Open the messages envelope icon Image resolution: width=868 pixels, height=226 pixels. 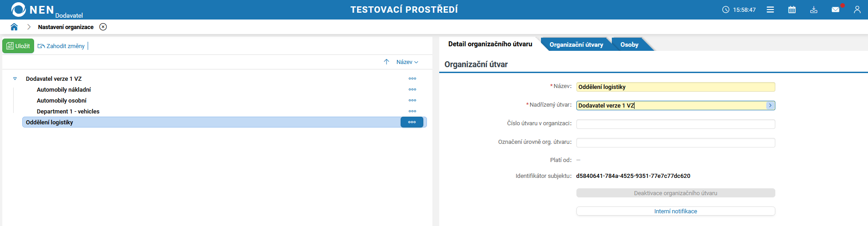(x=835, y=10)
